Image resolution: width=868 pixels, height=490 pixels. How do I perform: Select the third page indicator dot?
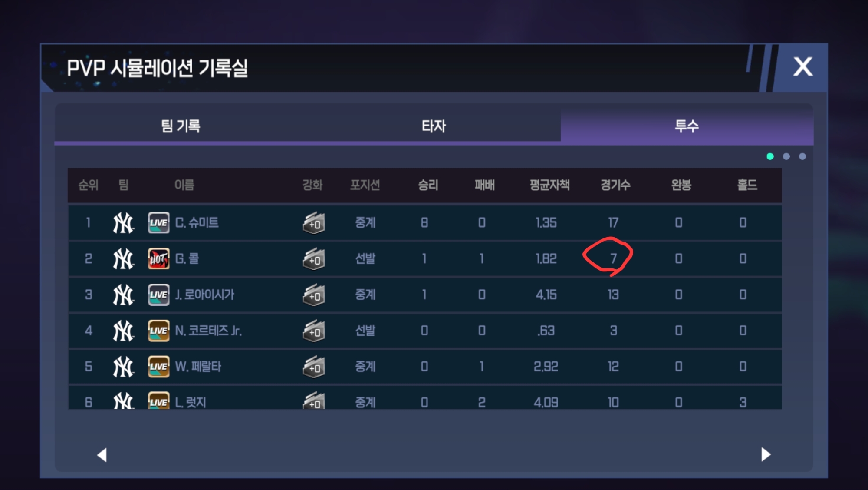pyautogui.click(x=802, y=156)
